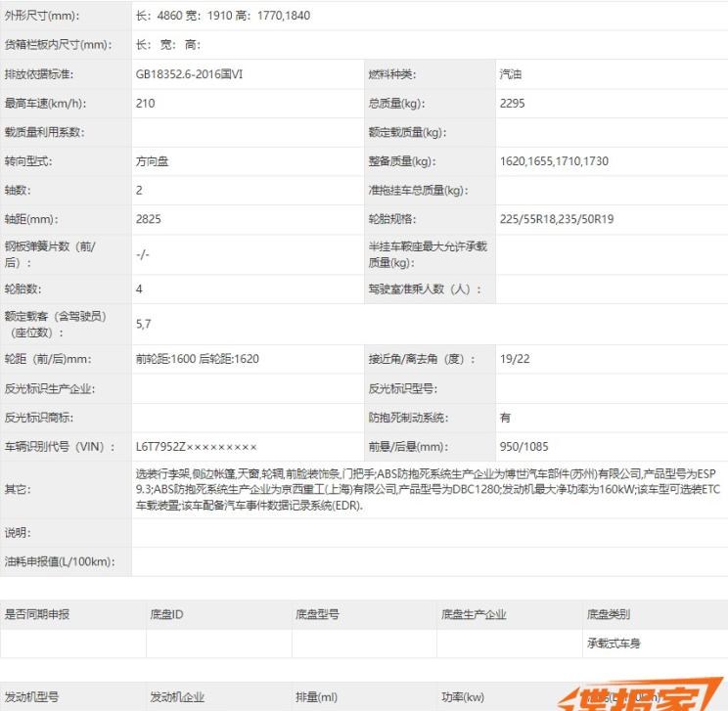Click the 轴数 label
Screen dimensions: 728x711
pyautogui.click(x=18, y=191)
